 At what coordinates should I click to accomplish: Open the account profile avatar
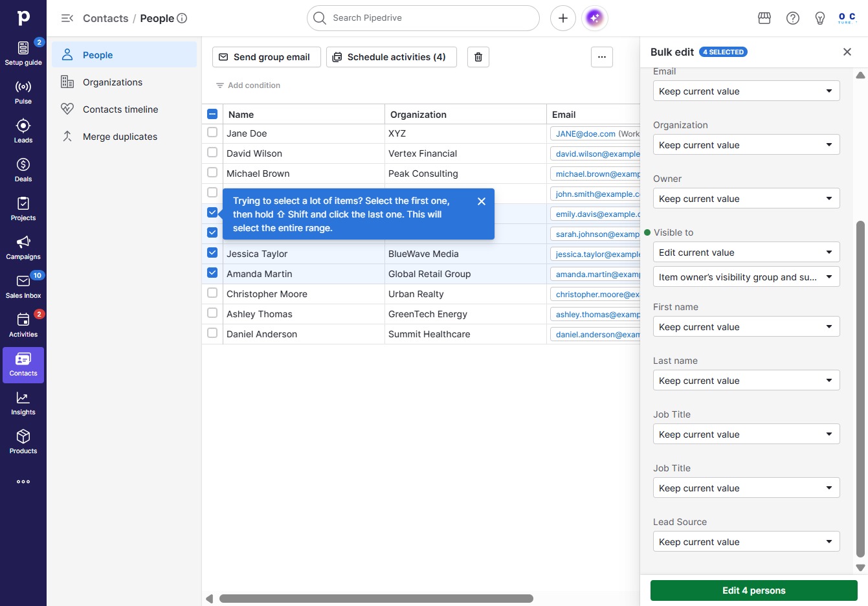847,18
